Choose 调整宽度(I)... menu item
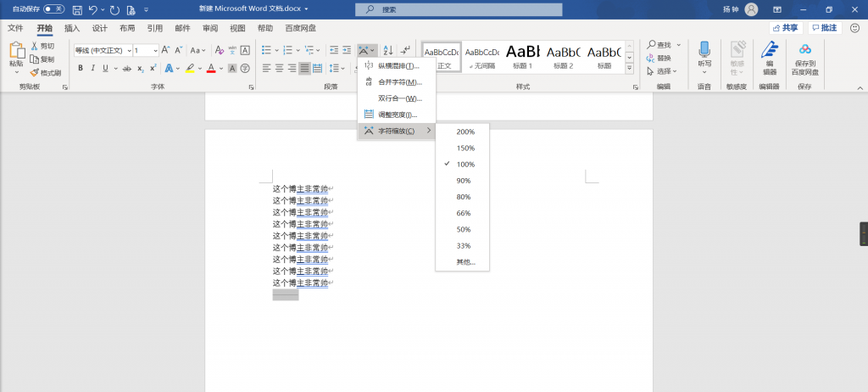Screen dimensions: 868x392 click(397, 115)
